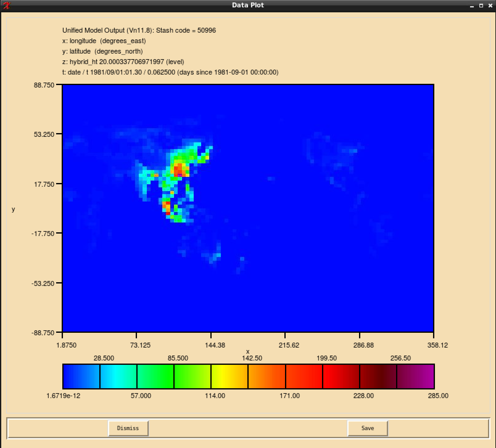
Task: Click the y axis letter label
Action: click(x=13, y=210)
